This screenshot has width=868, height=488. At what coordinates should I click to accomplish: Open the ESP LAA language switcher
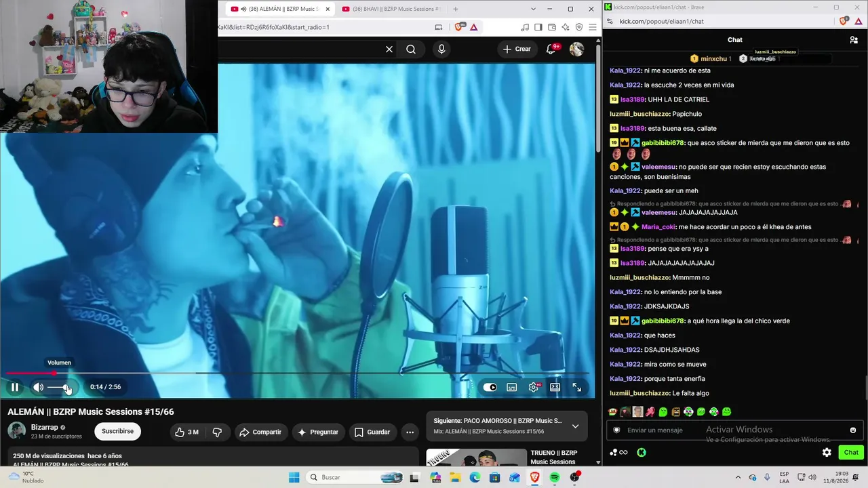785,477
